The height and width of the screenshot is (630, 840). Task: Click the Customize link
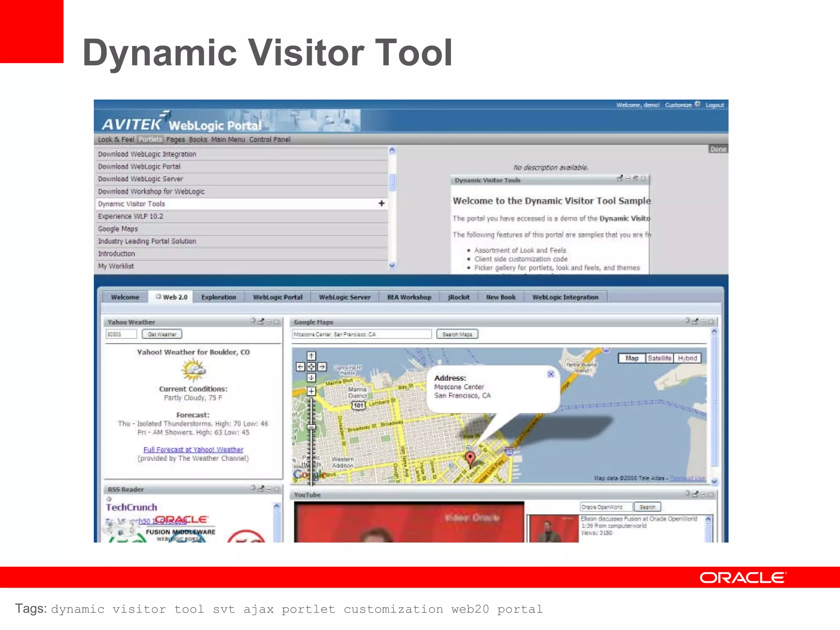[x=678, y=105]
